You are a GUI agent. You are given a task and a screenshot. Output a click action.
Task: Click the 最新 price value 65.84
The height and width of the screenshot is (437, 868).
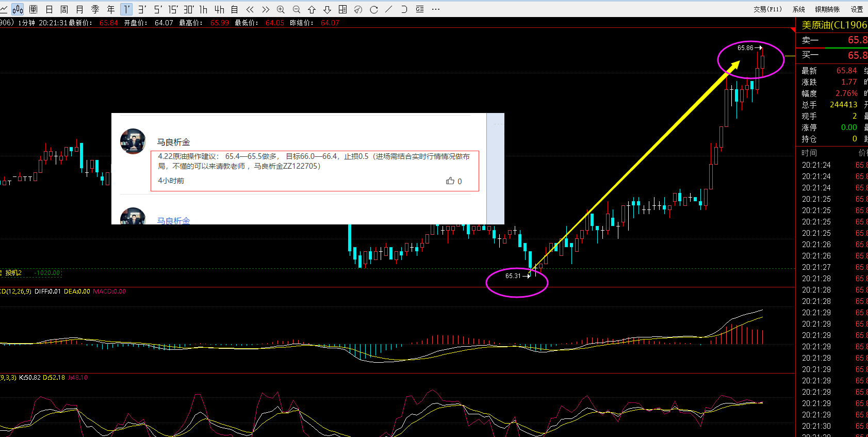click(847, 71)
